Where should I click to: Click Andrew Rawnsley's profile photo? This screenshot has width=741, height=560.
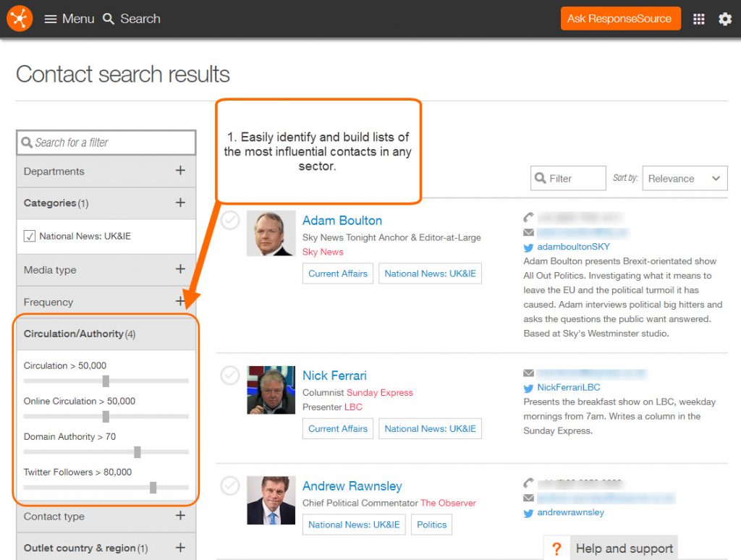(x=271, y=501)
